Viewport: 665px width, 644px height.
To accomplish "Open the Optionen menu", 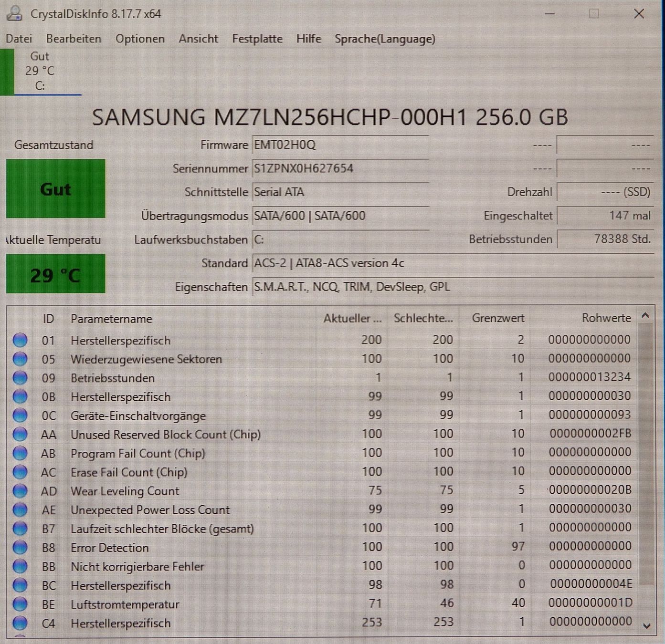I will [140, 39].
